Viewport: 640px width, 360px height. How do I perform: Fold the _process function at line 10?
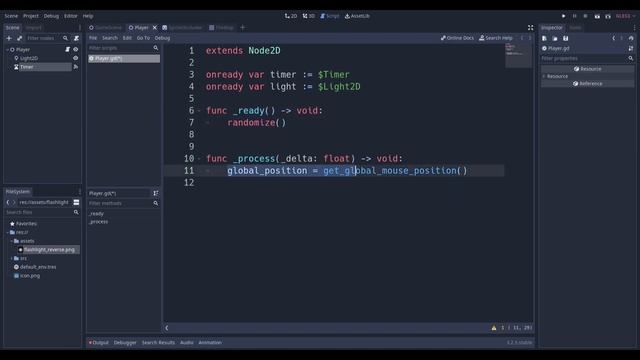click(x=200, y=158)
